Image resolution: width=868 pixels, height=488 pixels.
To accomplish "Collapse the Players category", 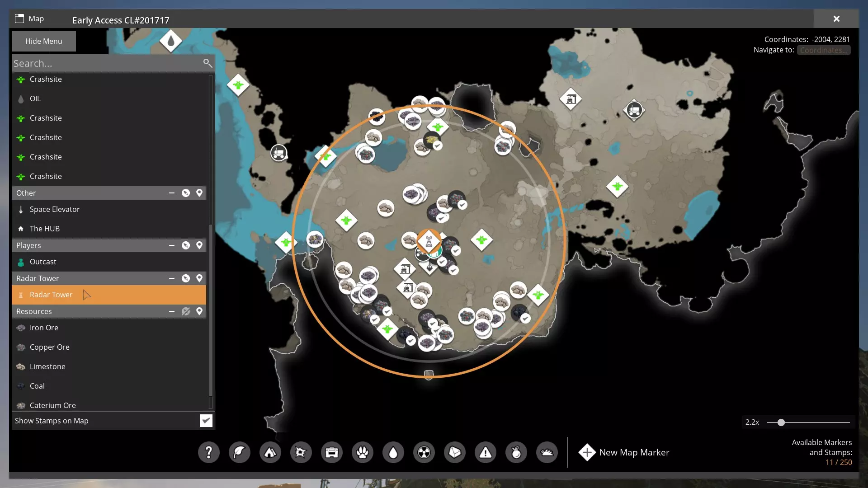I will point(172,245).
